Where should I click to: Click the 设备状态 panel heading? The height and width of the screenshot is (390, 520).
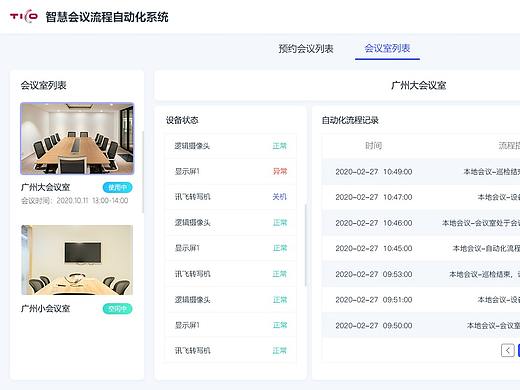[182, 120]
